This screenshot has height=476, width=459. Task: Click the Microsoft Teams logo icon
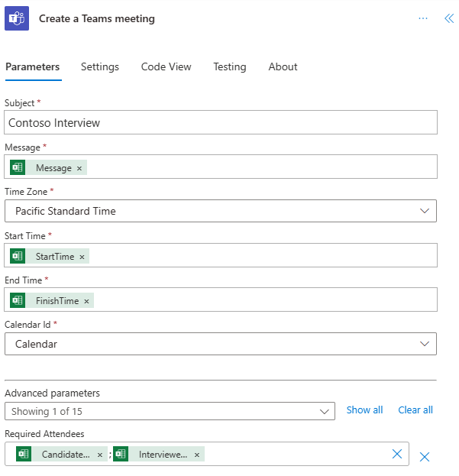click(17, 18)
